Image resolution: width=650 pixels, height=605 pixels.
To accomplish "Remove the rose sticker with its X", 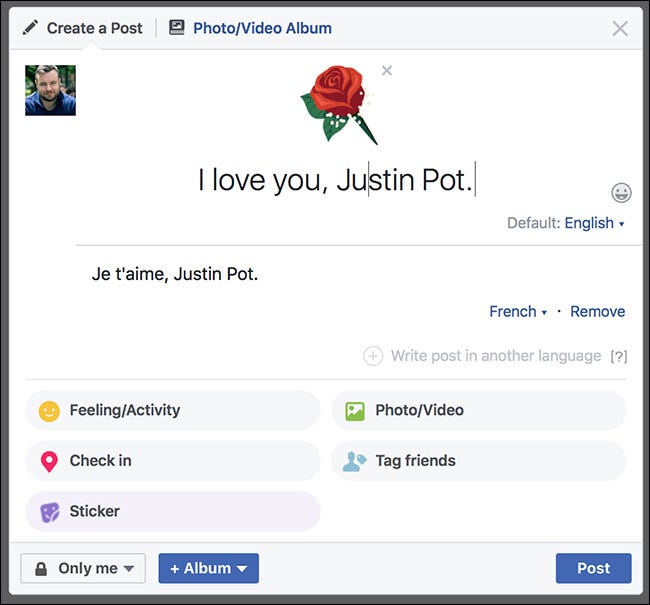I will [x=387, y=70].
